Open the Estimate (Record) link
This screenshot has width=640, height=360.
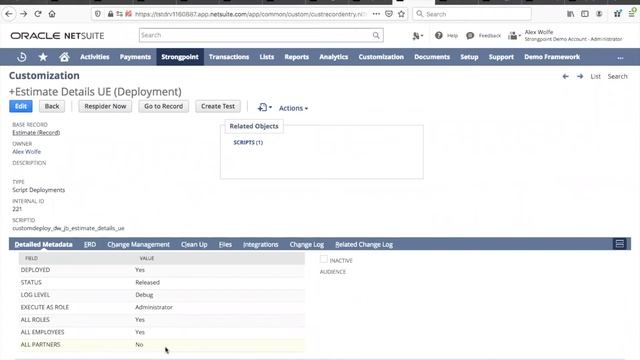pyautogui.click(x=36, y=133)
